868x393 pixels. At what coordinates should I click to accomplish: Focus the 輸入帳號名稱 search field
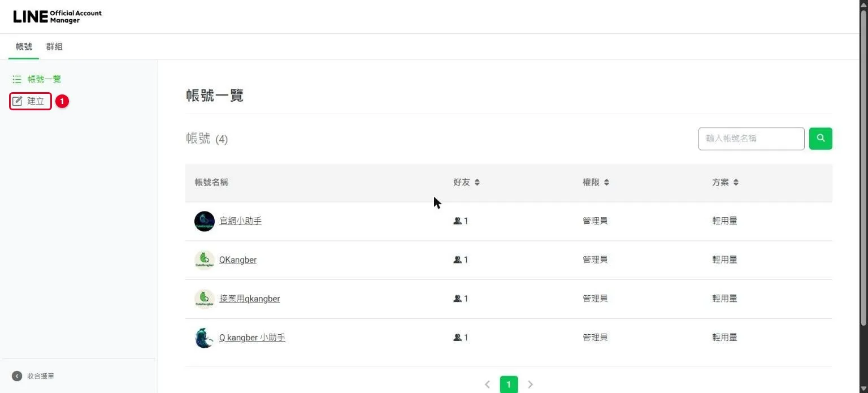751,139
